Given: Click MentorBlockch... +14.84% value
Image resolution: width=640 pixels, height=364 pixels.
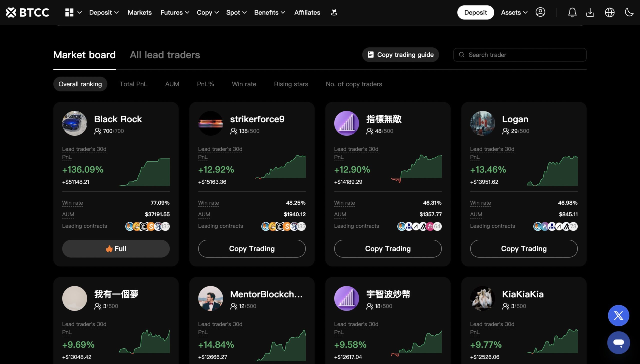Looking at the screenshot, I should click(x=216, y=345).
